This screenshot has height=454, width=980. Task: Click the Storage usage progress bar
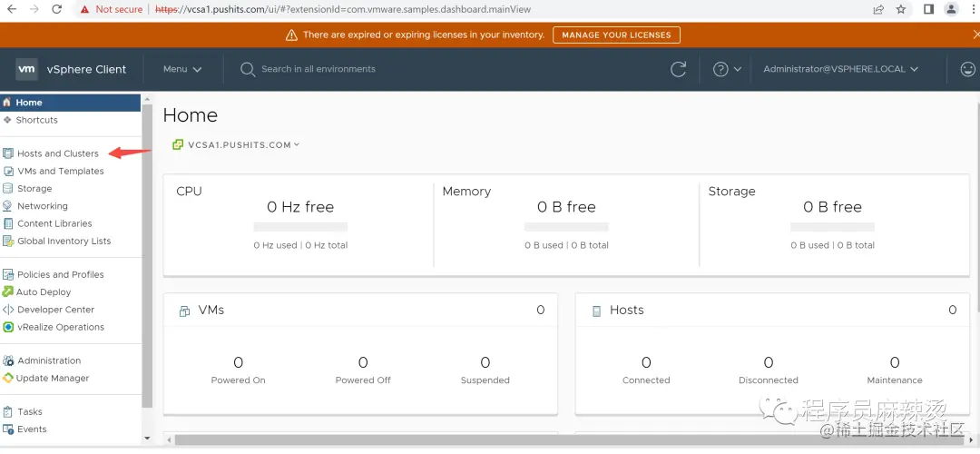832,227
